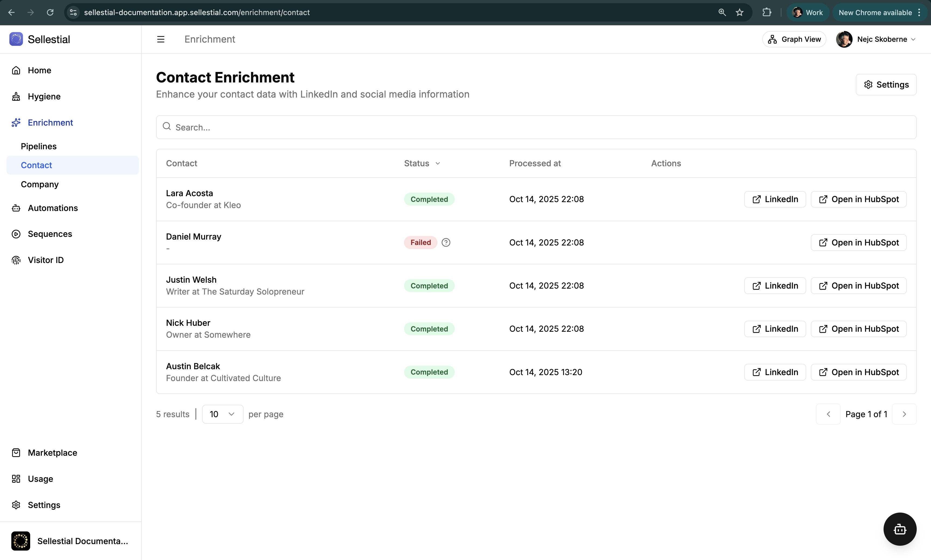This screenshot has width=931, height=560.
Task: Click the contact search input field
Action: point(536,127)
